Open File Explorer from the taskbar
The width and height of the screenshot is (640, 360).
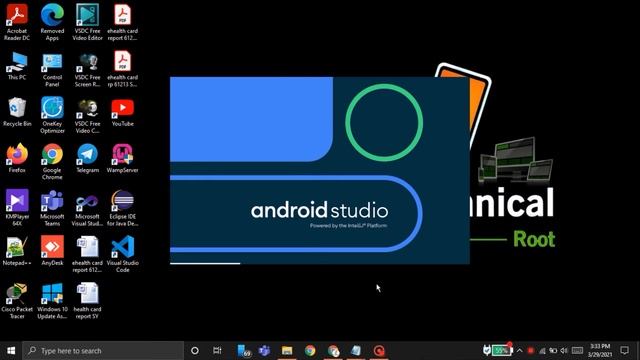click(287, 351)
